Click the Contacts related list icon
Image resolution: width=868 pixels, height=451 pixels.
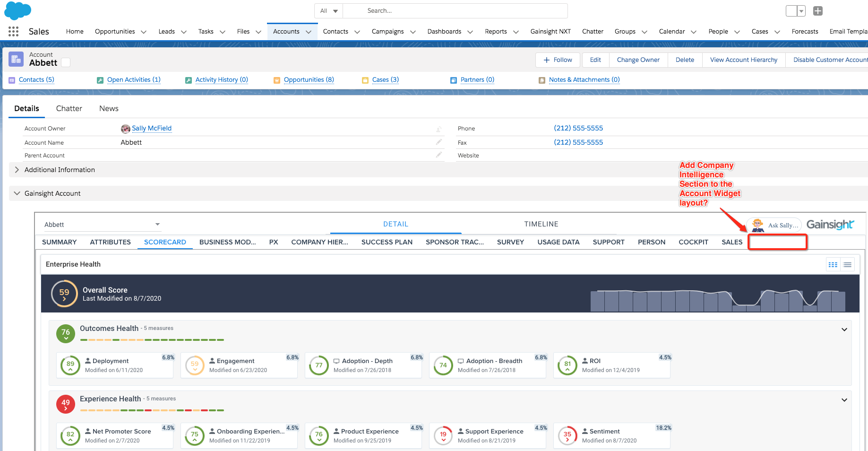coord(12,80)
